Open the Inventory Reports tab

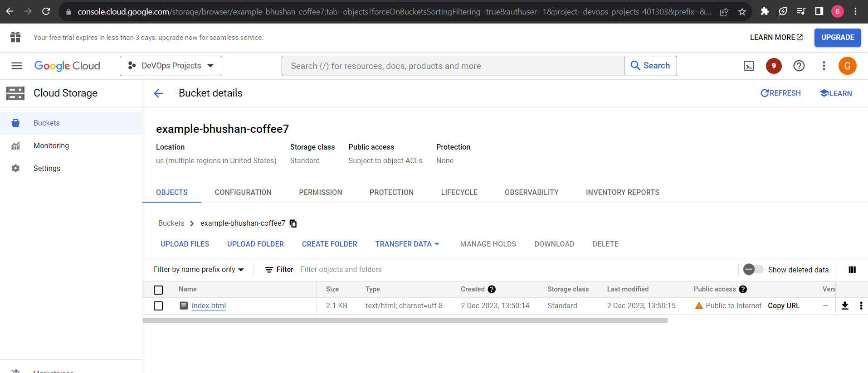623,192
